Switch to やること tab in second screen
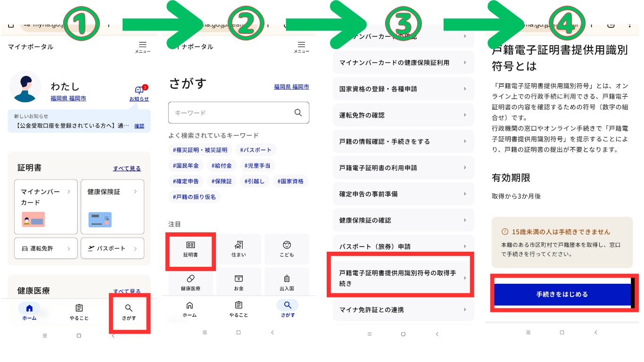This screenshot has width=644, height=362. [239, 309]
